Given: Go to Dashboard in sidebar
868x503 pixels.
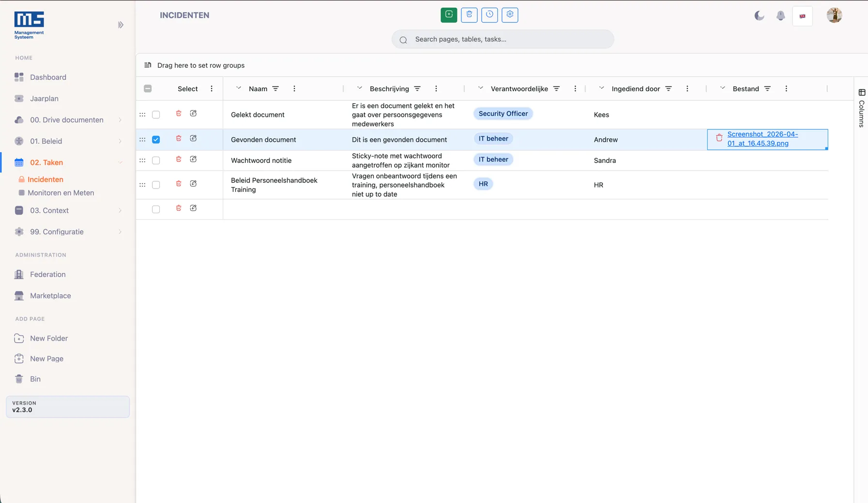Looking at the screenshot, I should point(48,77).
